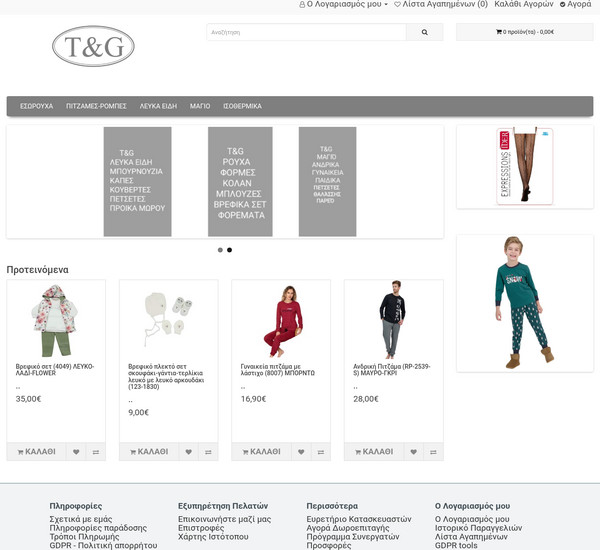Open ΕΣΩΡΟΥΧΑ menu category
Screen dimensions: 600x550
coord(36,106)
